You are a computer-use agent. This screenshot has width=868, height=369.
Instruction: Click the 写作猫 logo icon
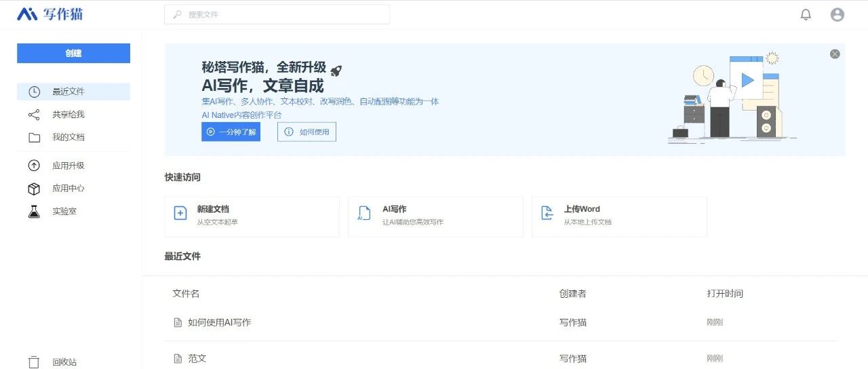coord(27,14)
